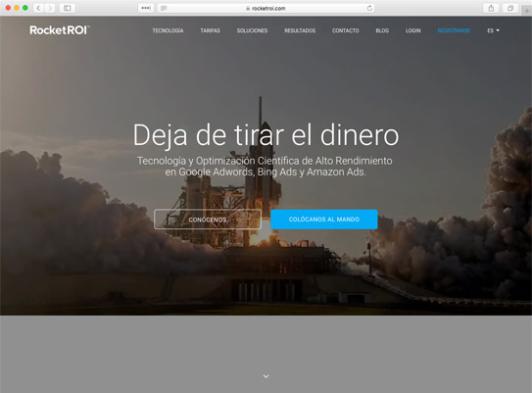Focus the rocketroi.com address field
The width and height of the screenshot is (532, 393).
click(266, 8)
